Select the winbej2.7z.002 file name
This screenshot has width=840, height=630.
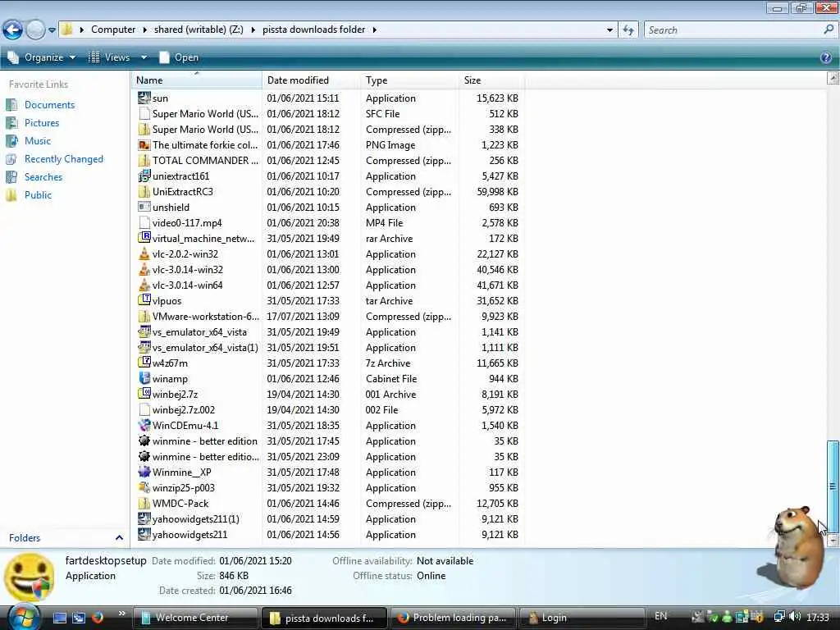(183, 410)
